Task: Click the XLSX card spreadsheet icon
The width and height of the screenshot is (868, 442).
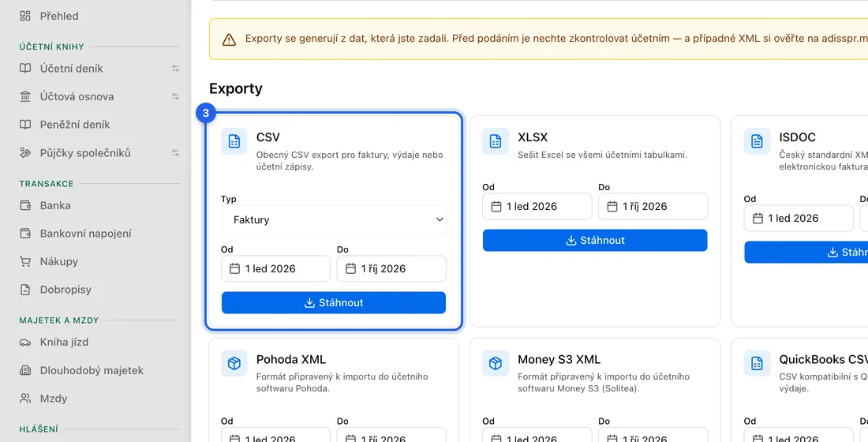Action: click(x=496, y=141)
